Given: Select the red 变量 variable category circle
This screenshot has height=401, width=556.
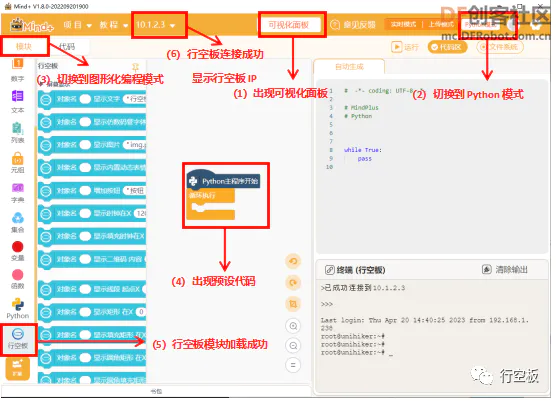Looking at the screenshot, I should [x=18, y=247].
